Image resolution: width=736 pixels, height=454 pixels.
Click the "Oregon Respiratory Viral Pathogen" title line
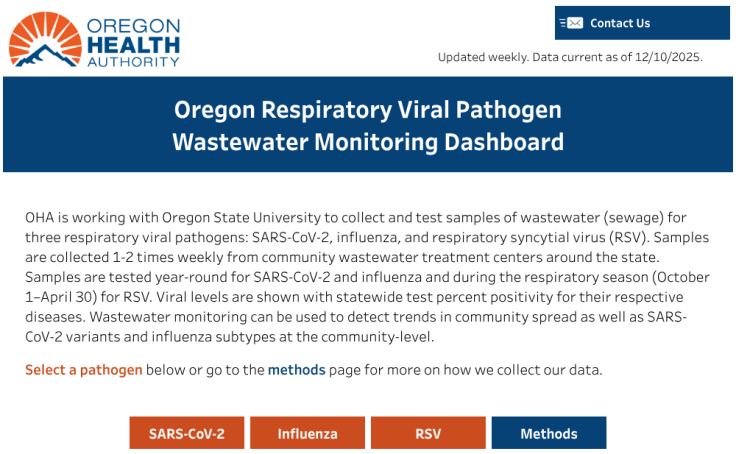pos(368,109)
